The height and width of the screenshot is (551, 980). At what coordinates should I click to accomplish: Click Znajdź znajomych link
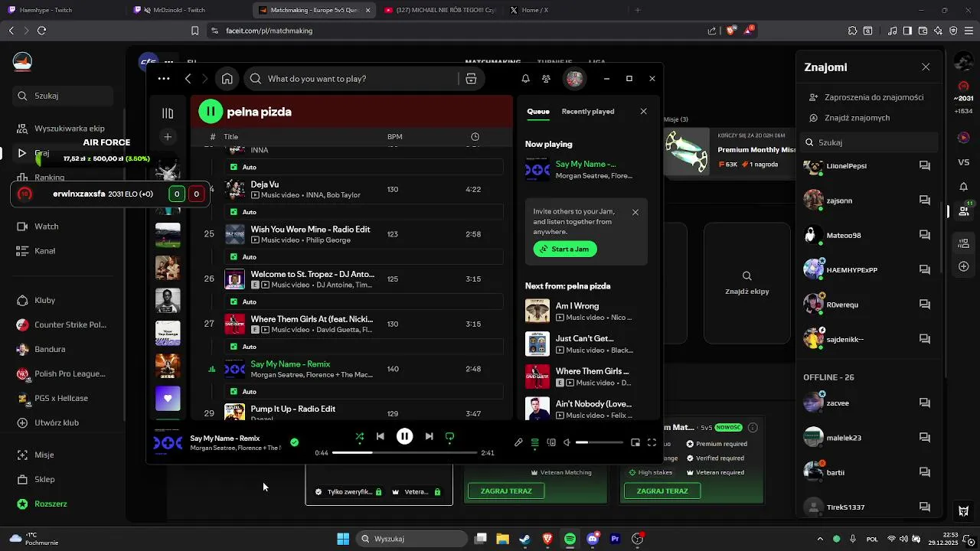849,118
